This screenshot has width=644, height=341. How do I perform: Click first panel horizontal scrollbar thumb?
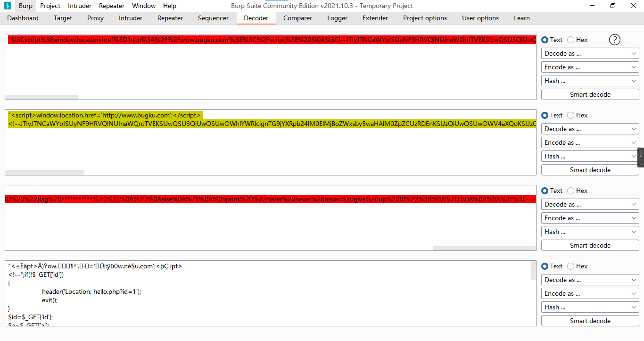[41, 97]
